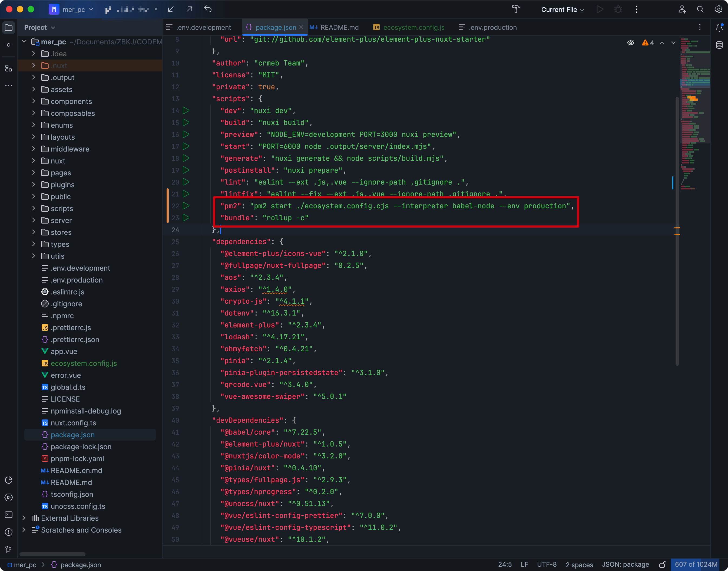Expand External Libraries node

[24, 518]
